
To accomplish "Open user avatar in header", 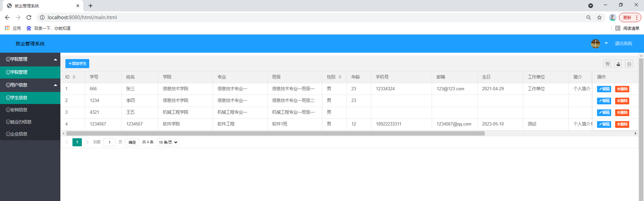I will point(595,44).
